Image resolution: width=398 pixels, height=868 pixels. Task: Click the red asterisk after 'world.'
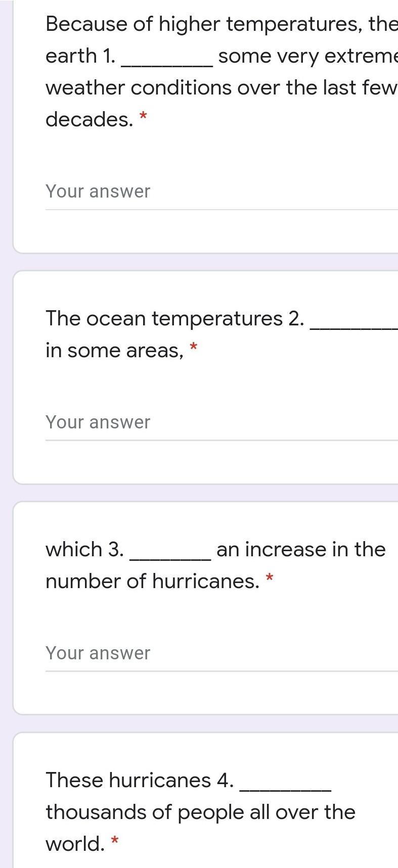115,841
